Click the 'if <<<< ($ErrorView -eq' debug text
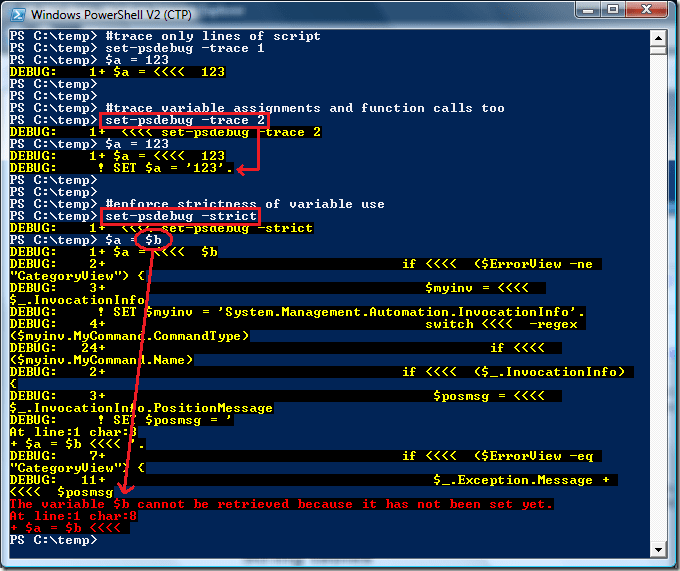This screenshot has height=571, width=680. pyautogui.click(x=497, y=456)
